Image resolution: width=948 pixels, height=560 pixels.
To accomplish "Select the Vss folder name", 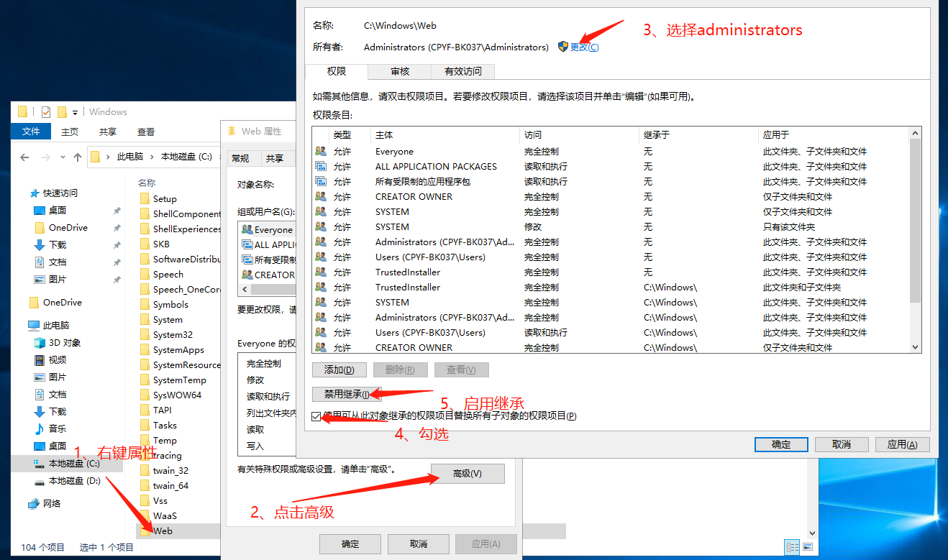I will coord(160,501).
